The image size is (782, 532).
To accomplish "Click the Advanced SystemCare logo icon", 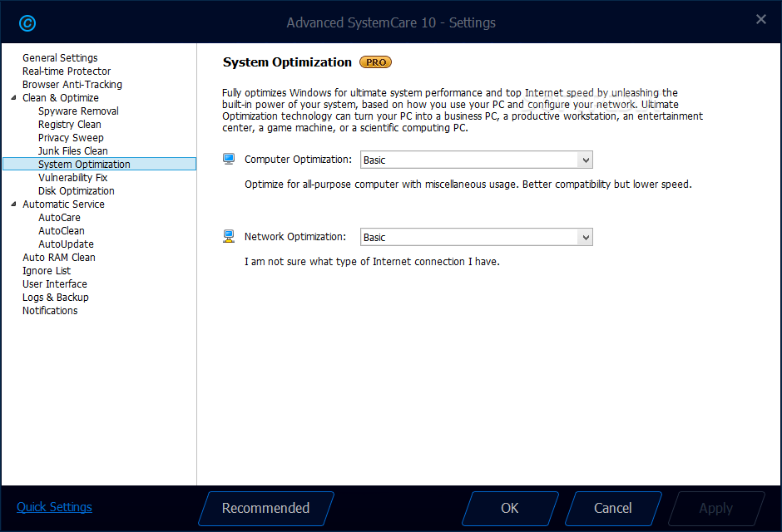I will pyautogui.click(x=27, y=23).
